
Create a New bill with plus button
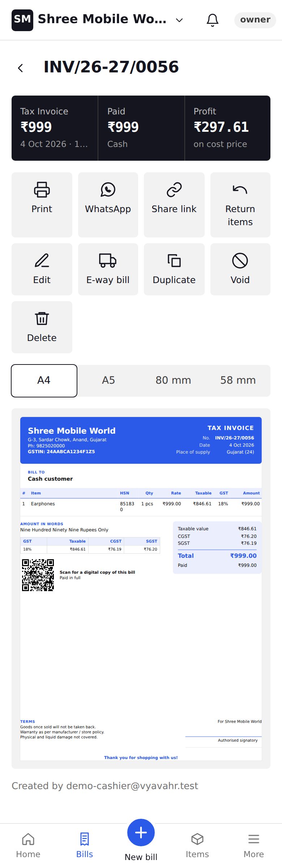[141, 833]
